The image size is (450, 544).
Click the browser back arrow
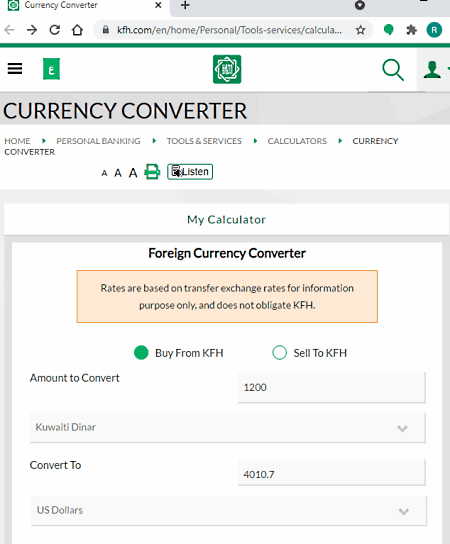[9, 30]
